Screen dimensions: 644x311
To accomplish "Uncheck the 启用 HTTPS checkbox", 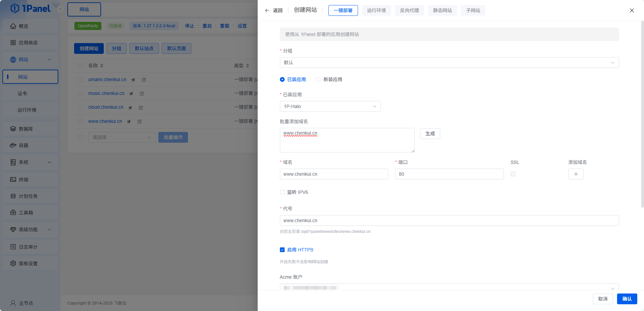I will tap(282, 250).
